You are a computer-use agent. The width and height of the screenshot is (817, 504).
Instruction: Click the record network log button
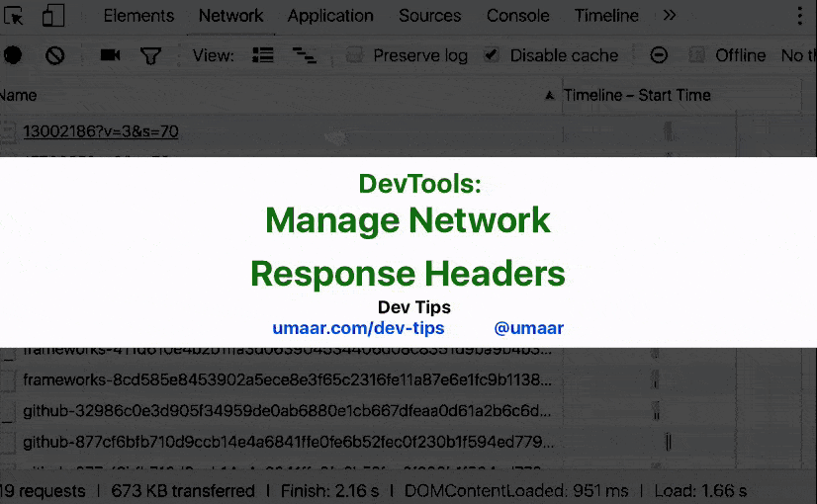(13, 55)
